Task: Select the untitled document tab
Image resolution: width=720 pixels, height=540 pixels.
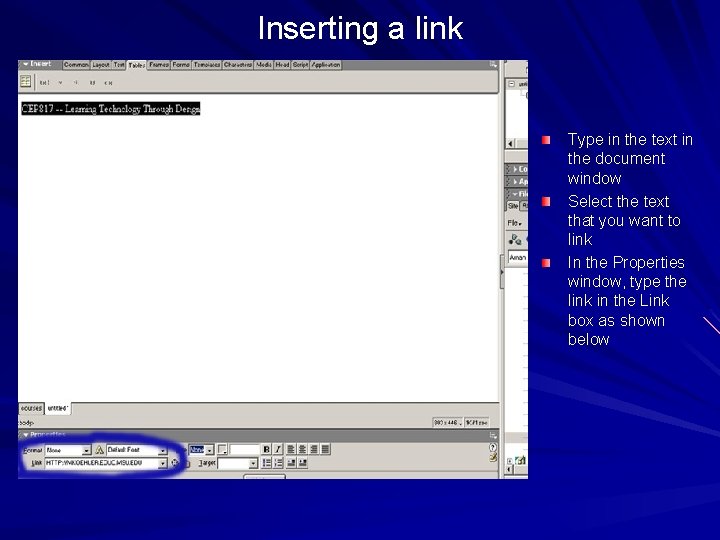Action: click(58, 408)
